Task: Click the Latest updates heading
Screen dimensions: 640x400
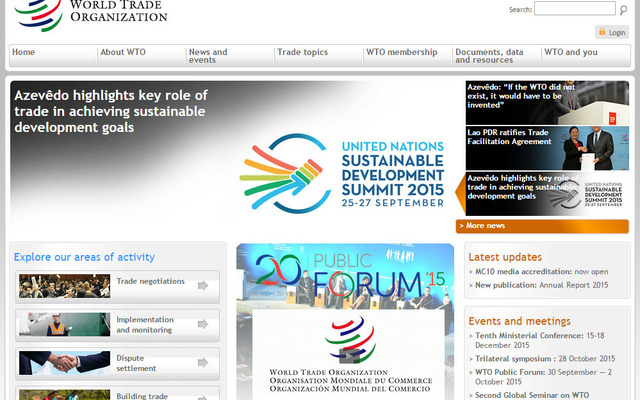Action: tap(505, 257)
